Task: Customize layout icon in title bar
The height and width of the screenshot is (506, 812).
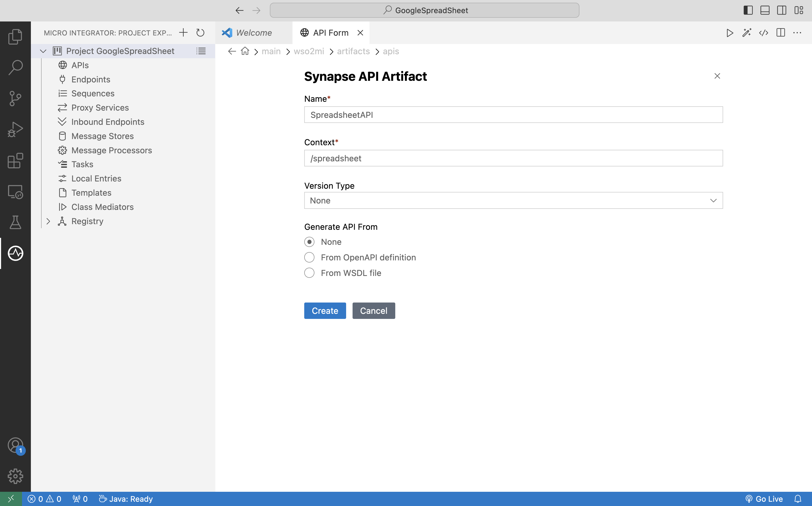Action: click(x=799, y=10)
